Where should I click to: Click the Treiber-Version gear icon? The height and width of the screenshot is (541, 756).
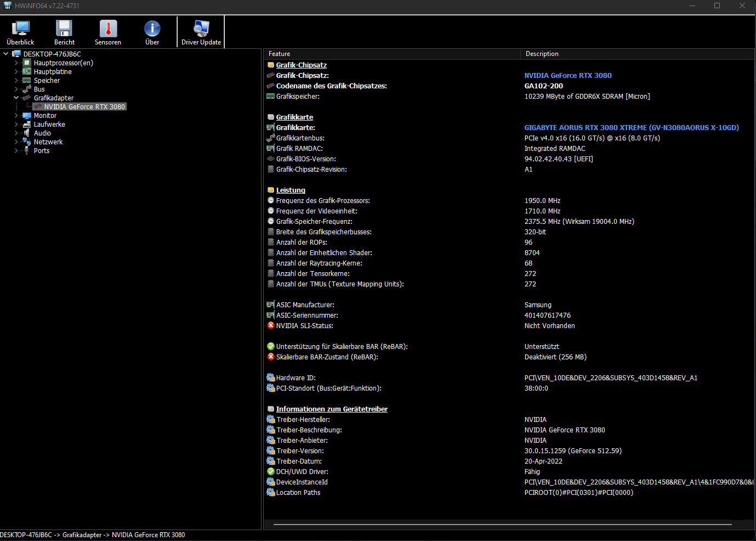click(271, 450)
